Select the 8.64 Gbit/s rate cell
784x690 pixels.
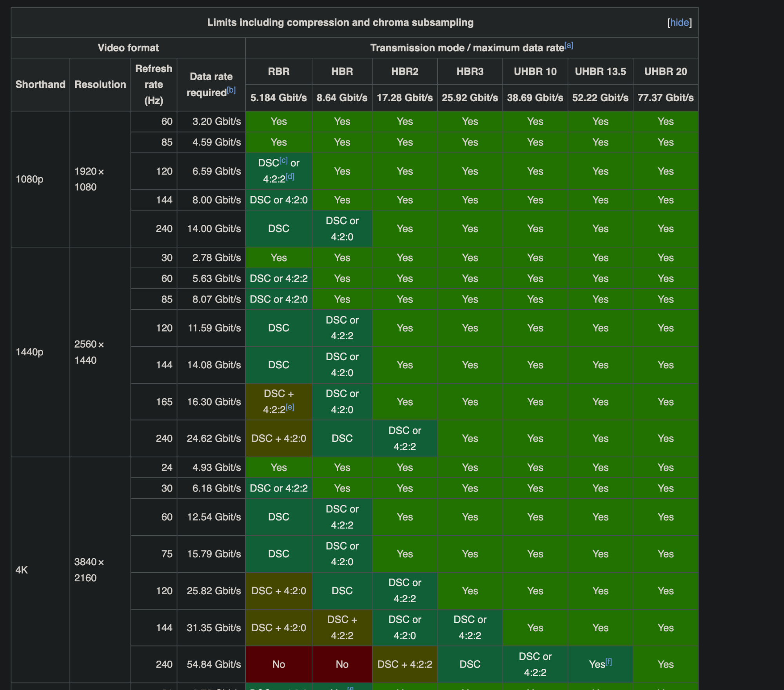pos(342,98)
